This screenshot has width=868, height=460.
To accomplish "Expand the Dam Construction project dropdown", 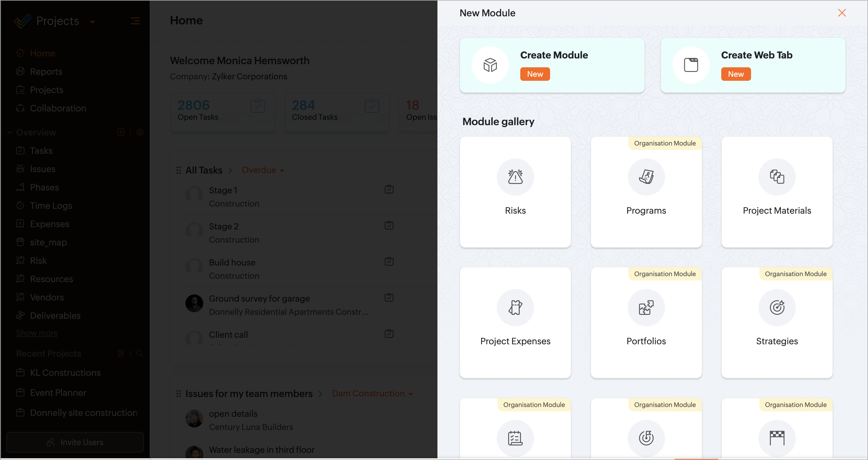I will (x=372, y=393).
